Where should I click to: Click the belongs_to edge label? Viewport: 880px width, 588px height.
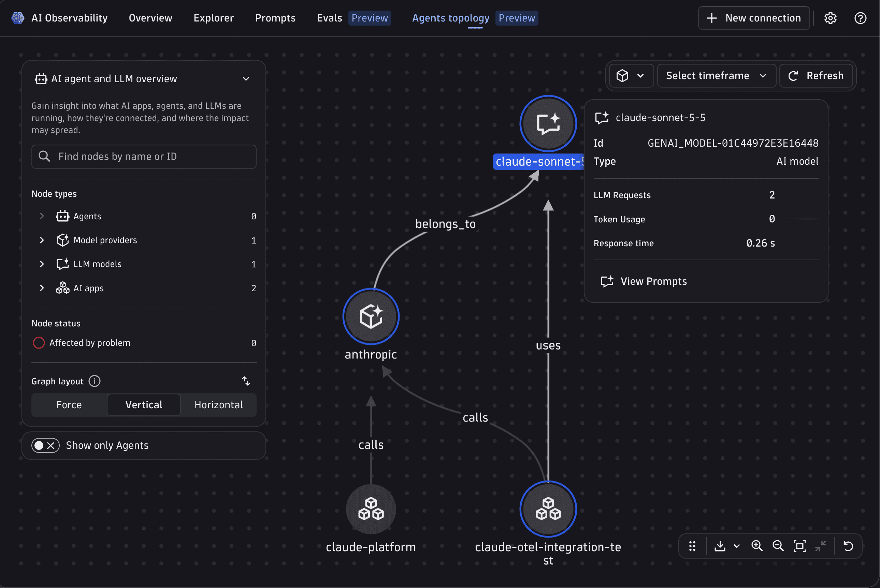[446, 224]
